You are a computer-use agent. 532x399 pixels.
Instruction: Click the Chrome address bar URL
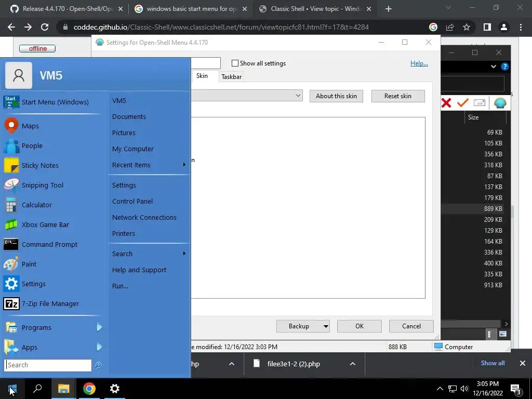(x=221, y=27)
